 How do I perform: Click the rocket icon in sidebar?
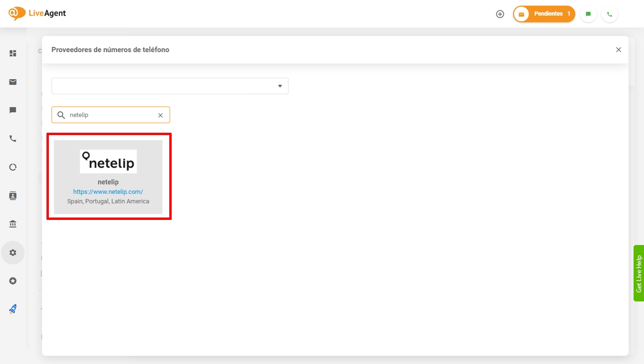tap(13, 309)
